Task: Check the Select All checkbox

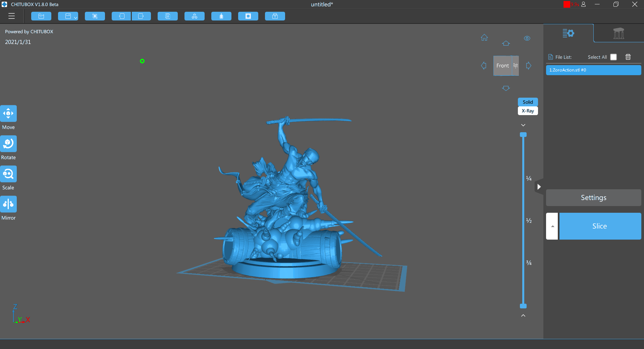Action: coord(613,57)
